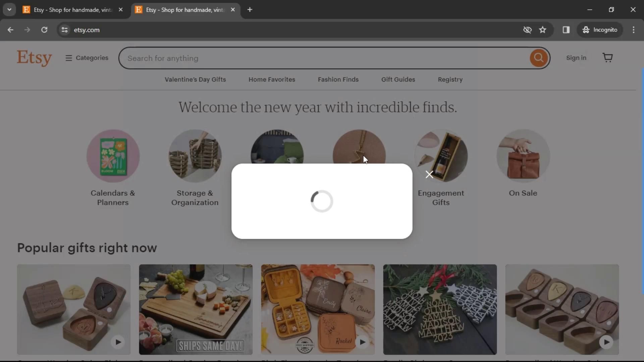Image resolution: width=644 pixels, height=362 pixels.
Task: Play video on jewelry box listing
Action: coord(362,342)
